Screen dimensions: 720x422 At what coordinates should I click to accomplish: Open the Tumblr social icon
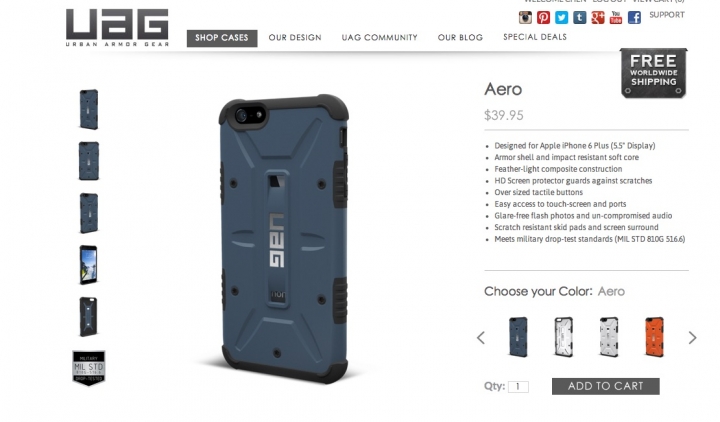point(580,17)
